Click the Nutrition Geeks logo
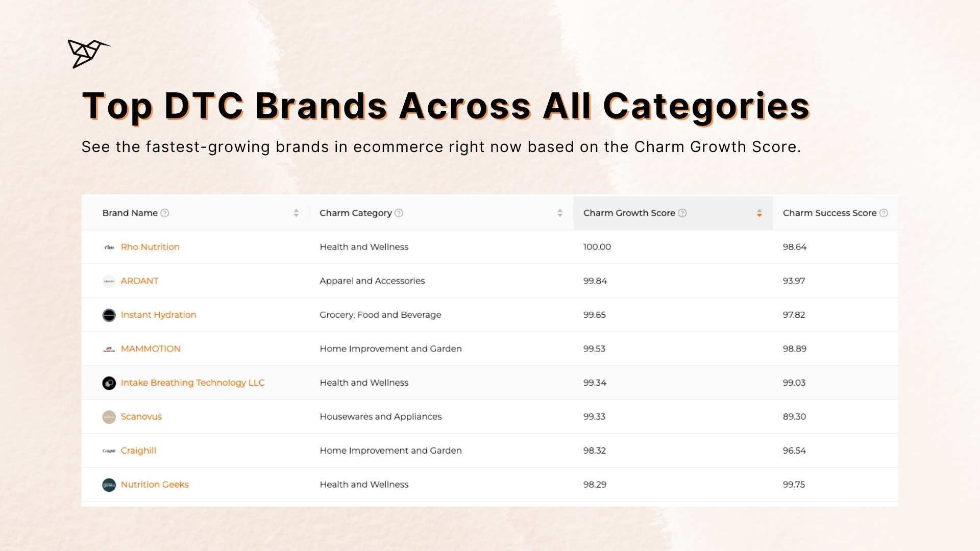 point(109,484)
